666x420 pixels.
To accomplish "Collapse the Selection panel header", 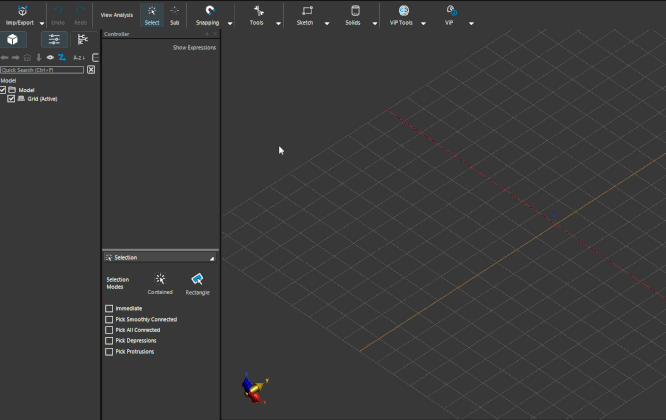I will [x=211, y=258].
